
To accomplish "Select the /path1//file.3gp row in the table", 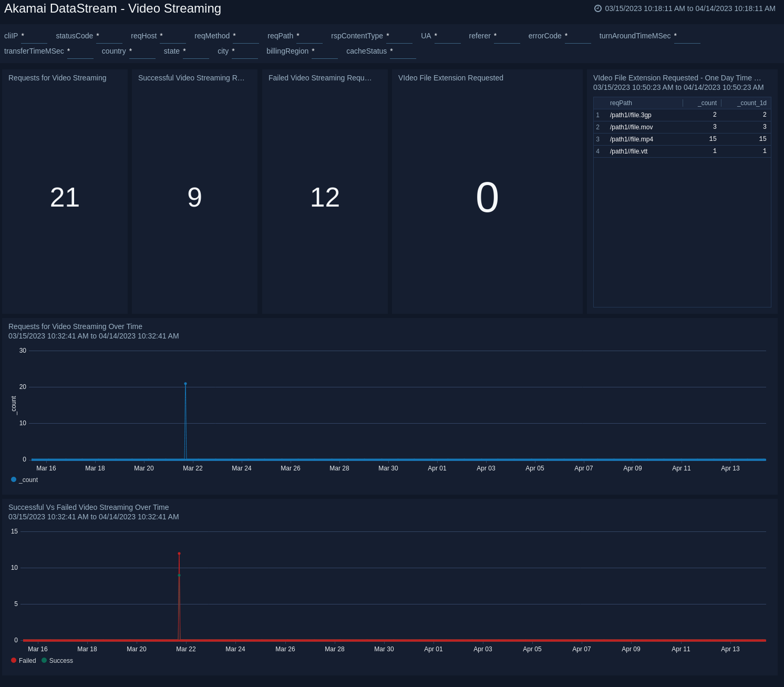I will [631, 115].
